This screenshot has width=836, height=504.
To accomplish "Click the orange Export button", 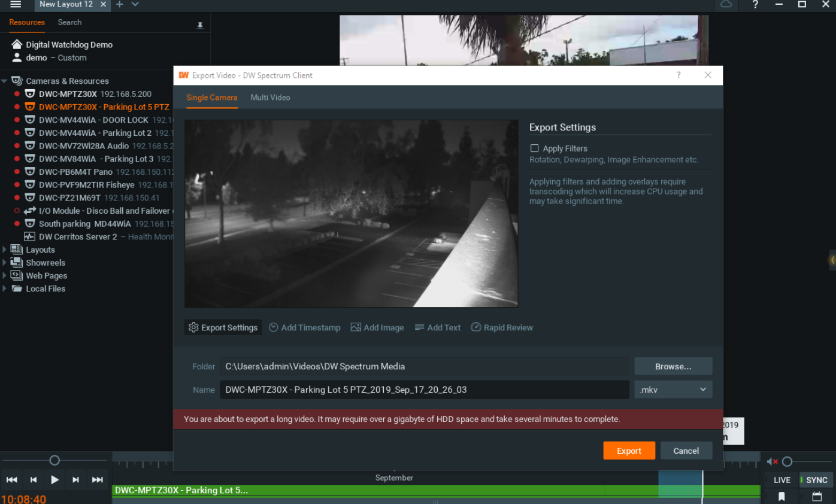I will click(x=629, y=451).
